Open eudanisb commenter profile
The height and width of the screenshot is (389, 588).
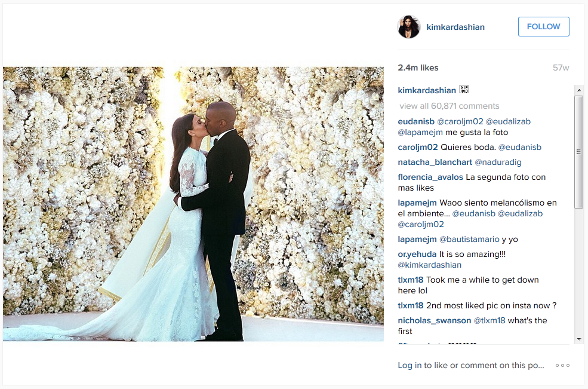coord(416,122)
